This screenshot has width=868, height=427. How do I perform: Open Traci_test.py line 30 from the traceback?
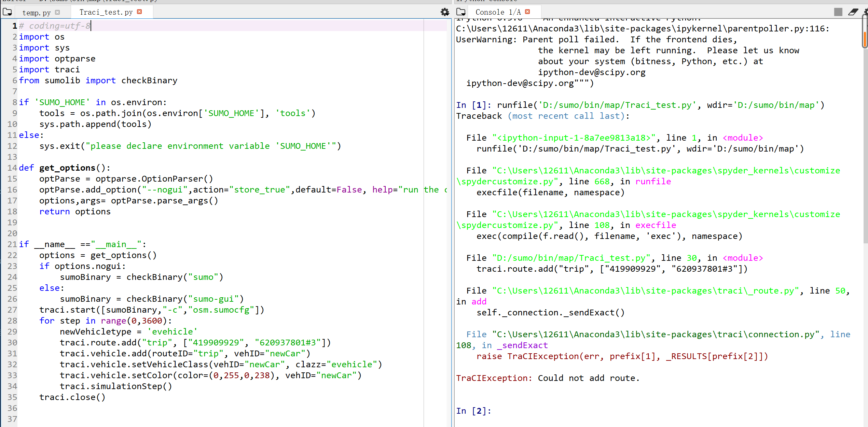point(570,258)
